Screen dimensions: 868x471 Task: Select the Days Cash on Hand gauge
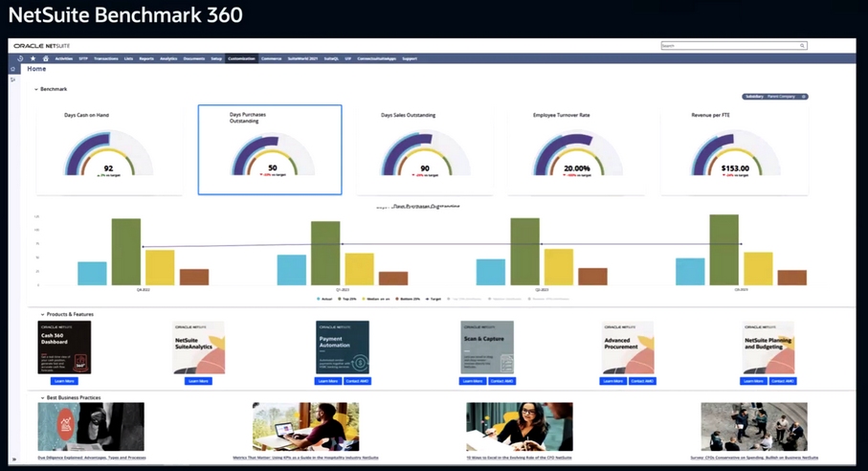(109, 150)
